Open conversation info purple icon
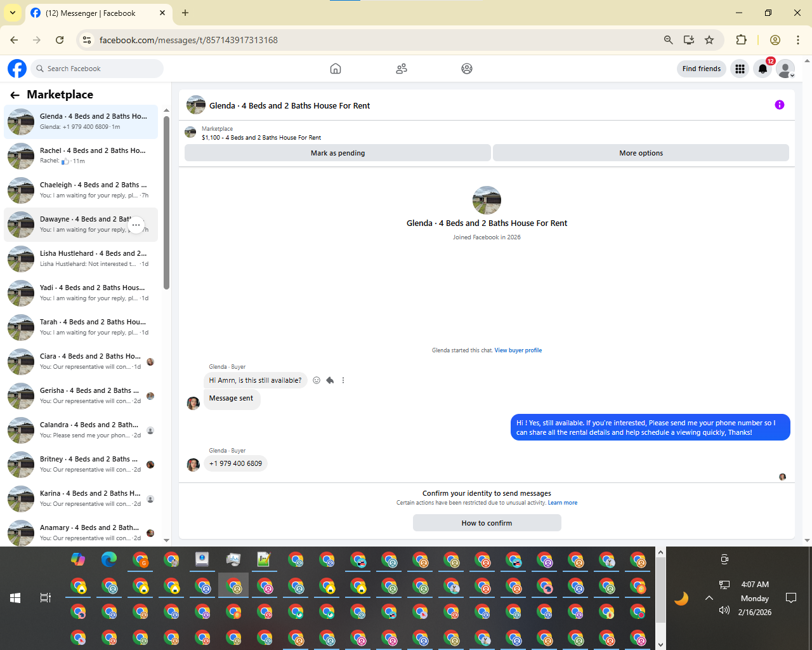Image resolution: width=812 pixels, height=650 pixels. click(780, 105)
